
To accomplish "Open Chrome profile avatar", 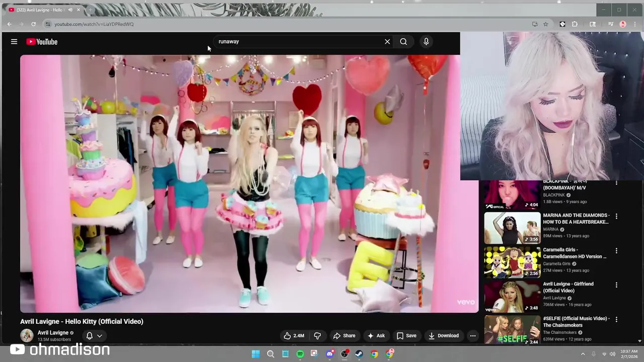I will pyautogui.click(x=623, y=24).
